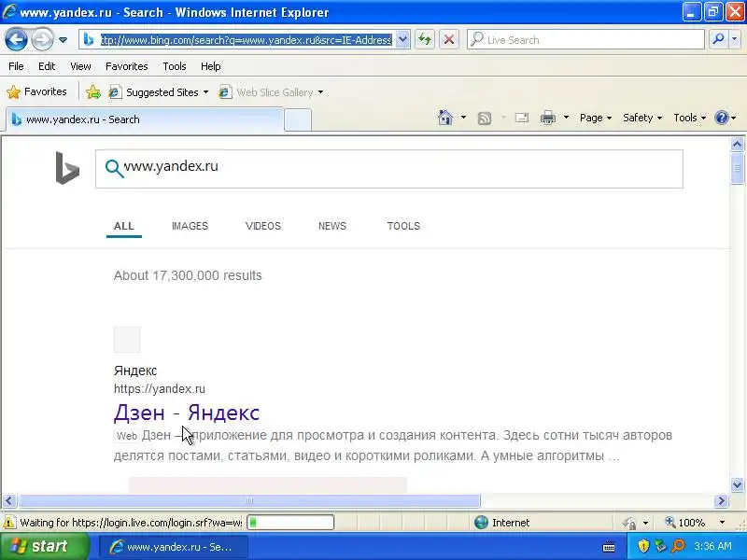Open the Tools menu in menu bar
This screenshot has height=560, width=747.
[175, 66]
